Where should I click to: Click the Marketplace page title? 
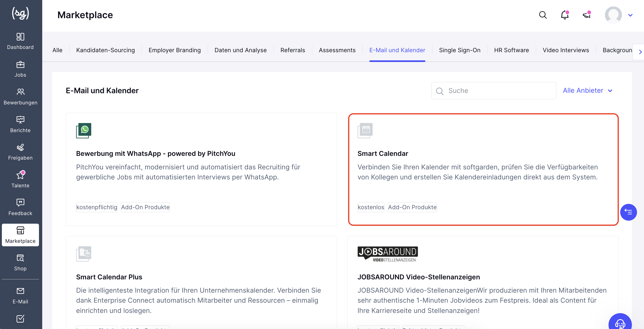85,15
